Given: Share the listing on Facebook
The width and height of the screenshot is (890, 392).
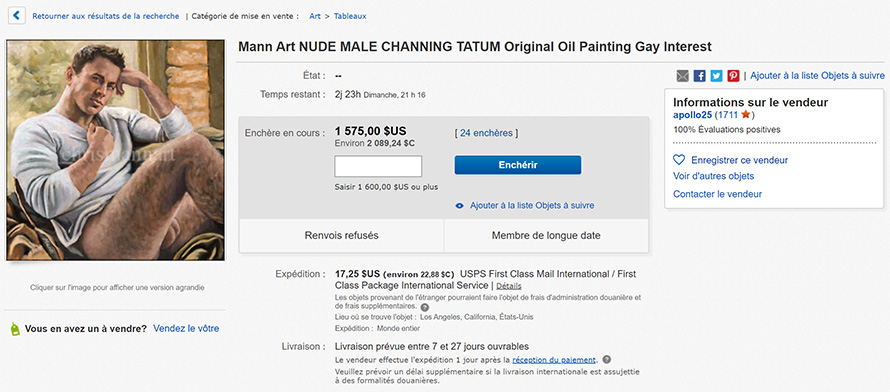Looking at the screenshot, I should click(700, 76).
